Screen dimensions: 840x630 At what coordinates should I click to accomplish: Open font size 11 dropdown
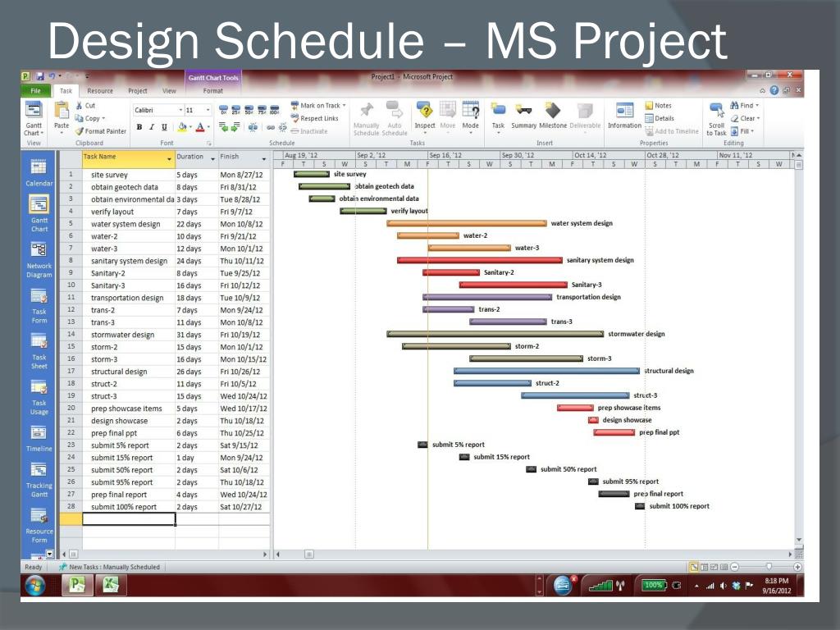coord(208,110)
